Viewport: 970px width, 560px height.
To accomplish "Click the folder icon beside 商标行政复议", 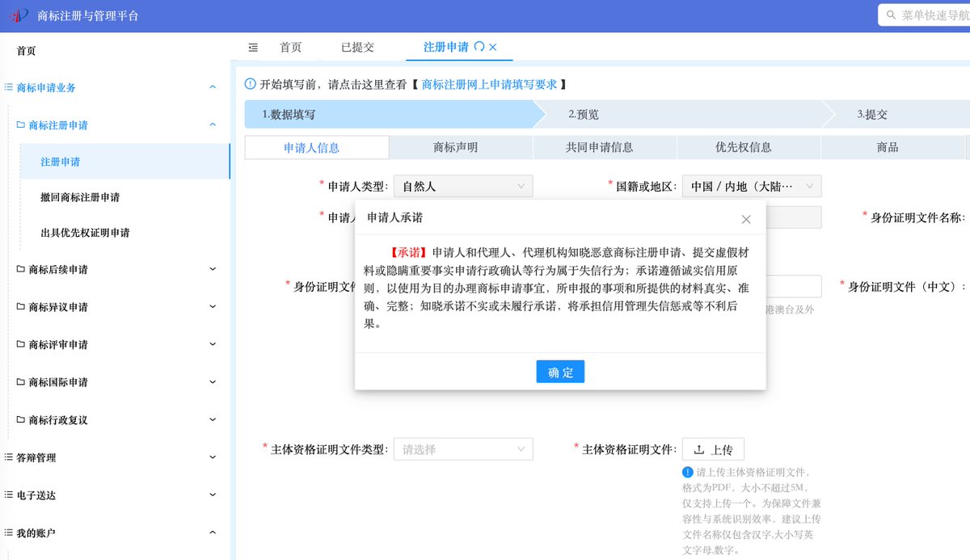I will pos(21,420).
